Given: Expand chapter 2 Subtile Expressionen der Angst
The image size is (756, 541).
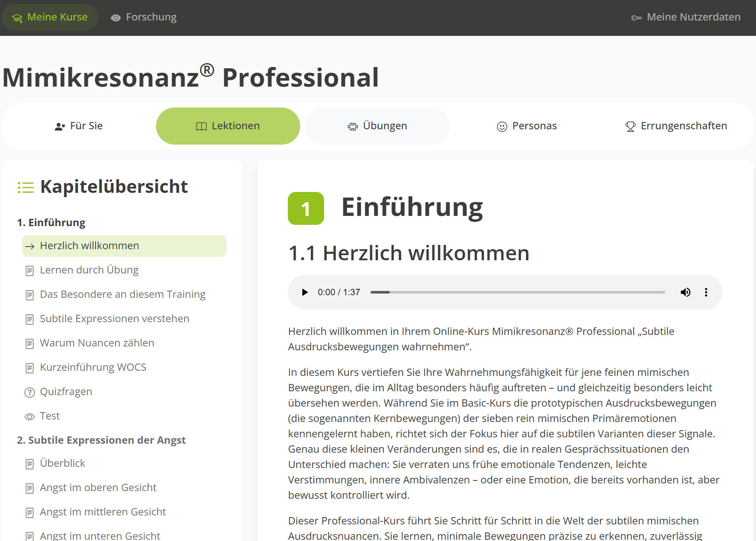Looking at the screenshot, I should (101, 440).
